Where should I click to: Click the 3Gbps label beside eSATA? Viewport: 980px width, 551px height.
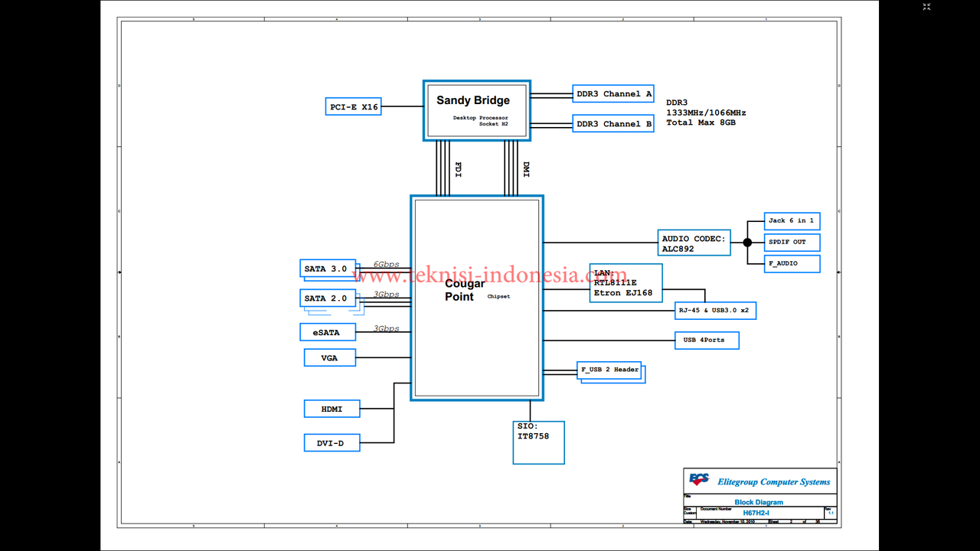pyautogui.click(x=386, y=329)
